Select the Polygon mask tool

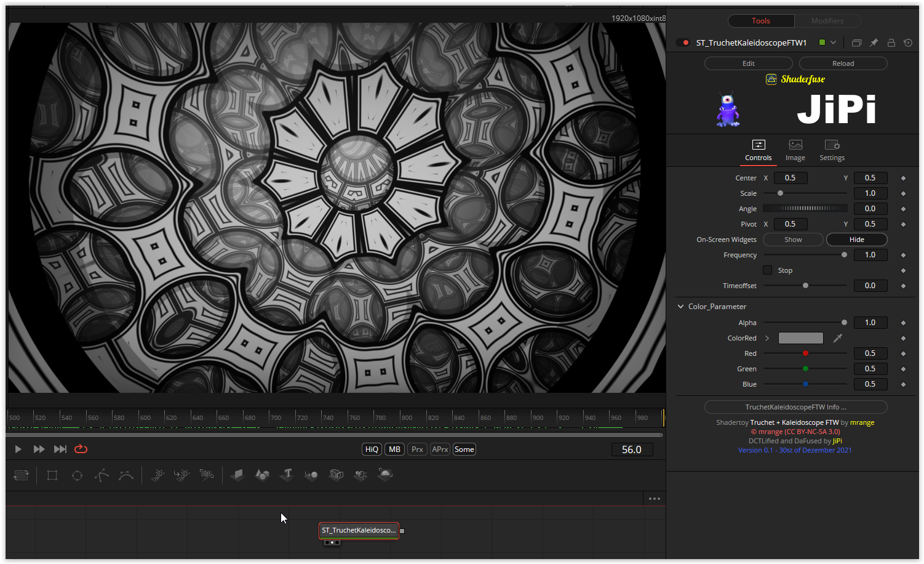tap(102, 475)
